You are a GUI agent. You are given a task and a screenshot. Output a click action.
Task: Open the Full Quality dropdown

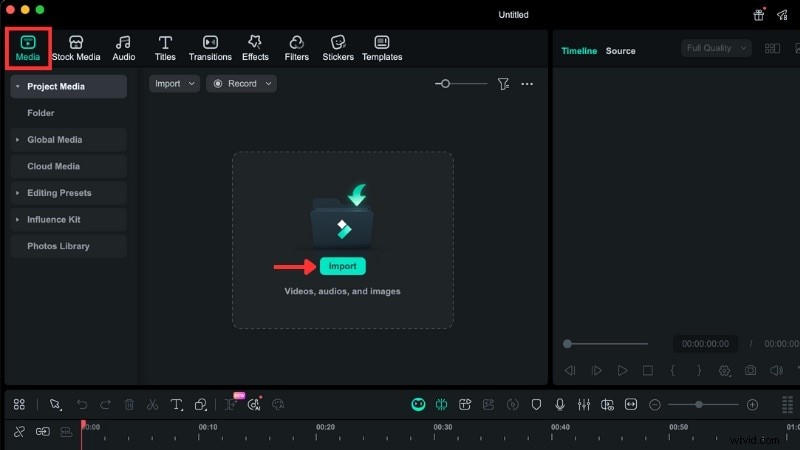[716, 48]
